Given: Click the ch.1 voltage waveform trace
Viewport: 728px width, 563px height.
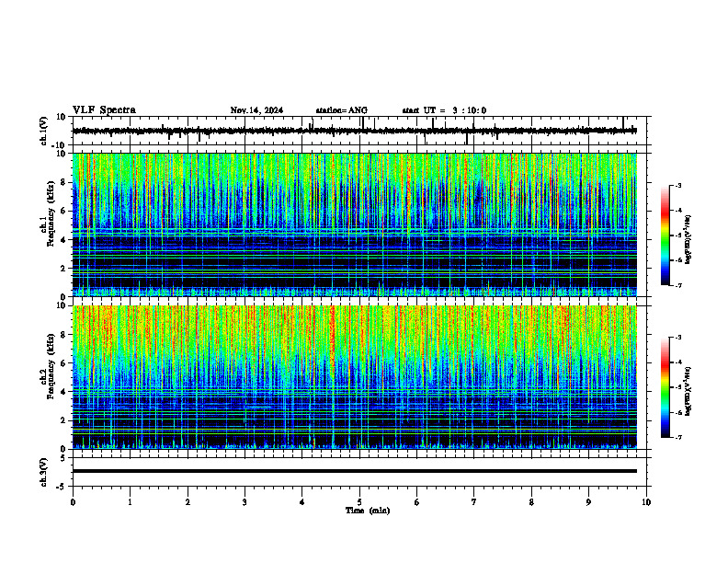Looking at the screenshot, I should [x=355, y=131].
